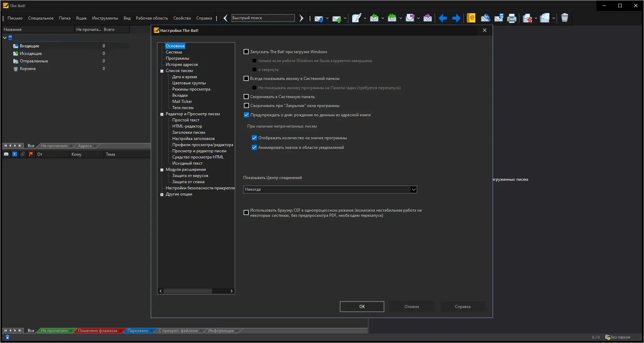This screenshot has width=644, height=343.
Task: Collapse the account folder tree chevron
Action: (5, 38)
